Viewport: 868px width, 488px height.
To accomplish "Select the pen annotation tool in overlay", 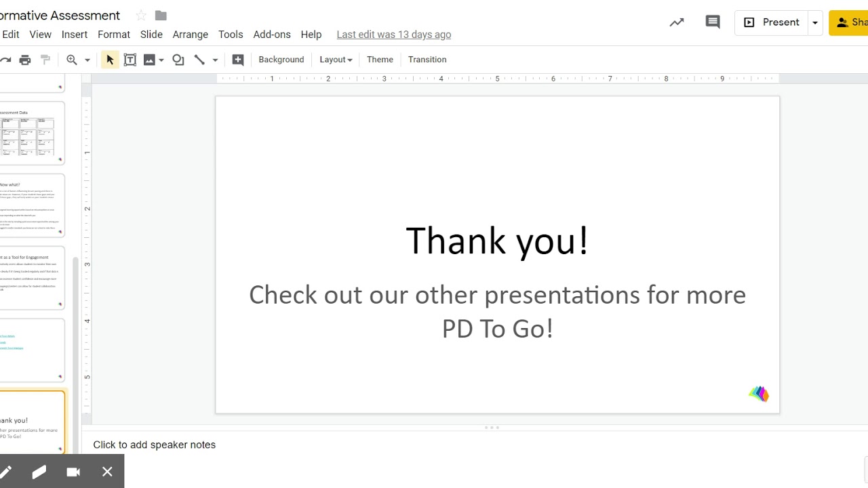I will 5,472.
